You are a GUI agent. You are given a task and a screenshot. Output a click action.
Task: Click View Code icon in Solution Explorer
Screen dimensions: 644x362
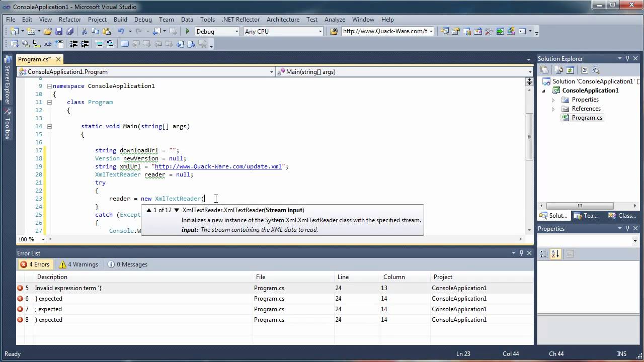(x=584, y=70)
